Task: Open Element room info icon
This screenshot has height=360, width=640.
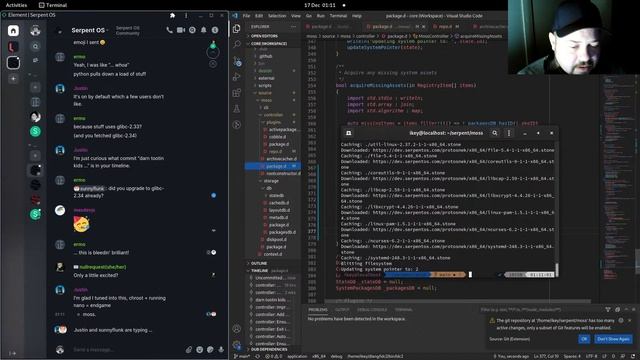Action: 215,30
